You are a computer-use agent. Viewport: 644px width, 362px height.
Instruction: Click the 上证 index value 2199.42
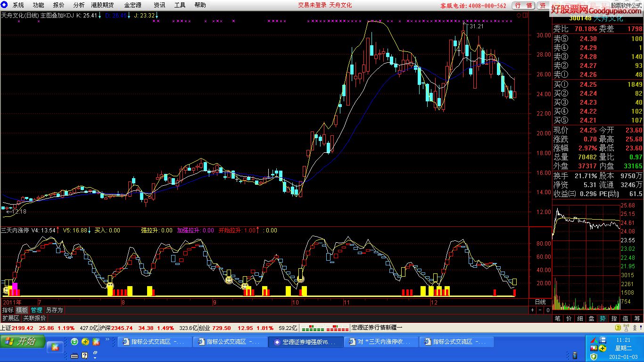tap(23, 328)
